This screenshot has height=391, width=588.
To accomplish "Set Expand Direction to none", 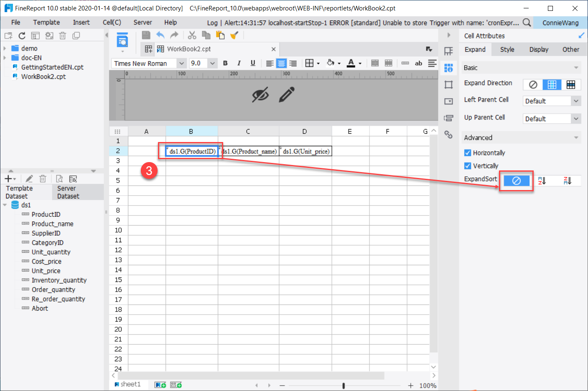I will [x=533, y=84].
